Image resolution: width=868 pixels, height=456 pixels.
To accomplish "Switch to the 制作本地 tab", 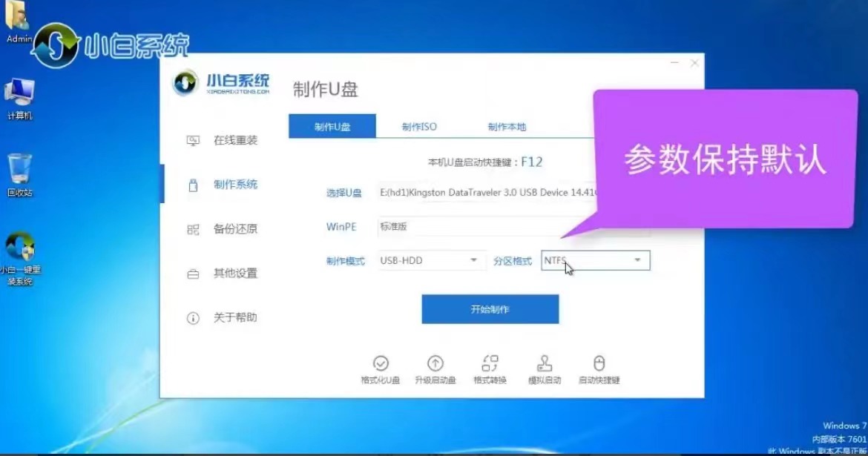I will tap(507, 127).
